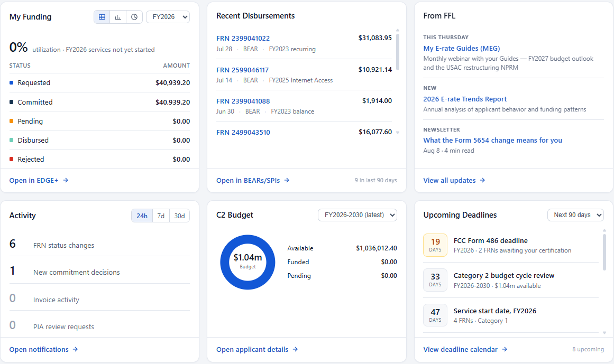The height and width of the screenshot is (364, 614).
Task: Open the Next 90 days deadlines dropdown
Action: tap(575, 215)
